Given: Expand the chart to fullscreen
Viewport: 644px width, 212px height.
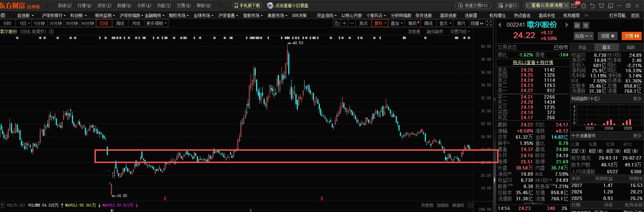Looking at the screenshot, I should coord(489,23).
